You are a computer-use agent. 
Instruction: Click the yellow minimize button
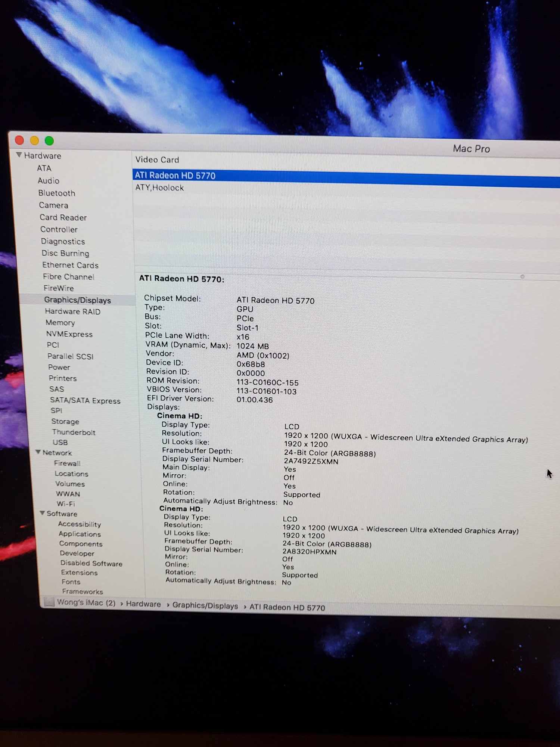(34, 140)
